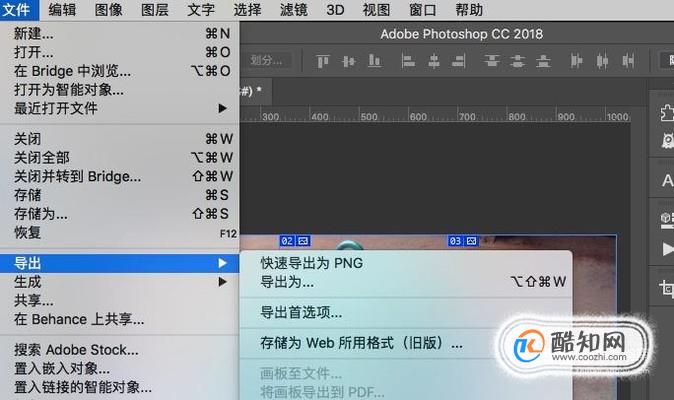Viewport: 674px width, 400px height.
Task: Click distribute left edges icon
Action: tap(576, 61)
